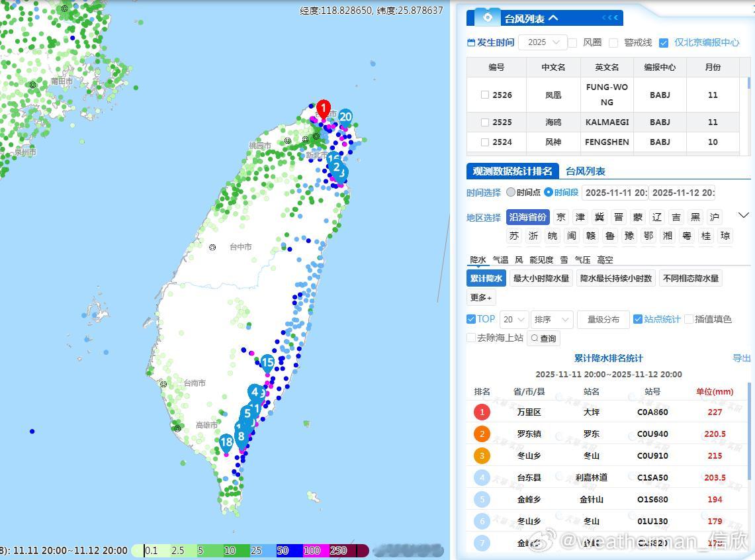Toggle 站点统计 checkbox
The height and width of the screenshot is (560, 755).
[x=637, y=319]
